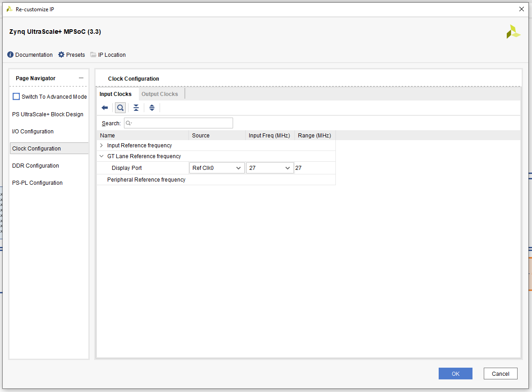
Task: Expand the Input Reference frequency row
Action: pos(101,146)
